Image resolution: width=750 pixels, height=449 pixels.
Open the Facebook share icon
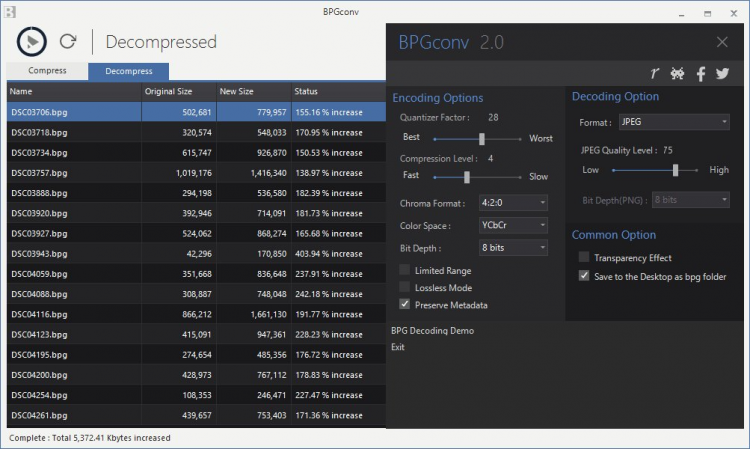pos(701,74)
